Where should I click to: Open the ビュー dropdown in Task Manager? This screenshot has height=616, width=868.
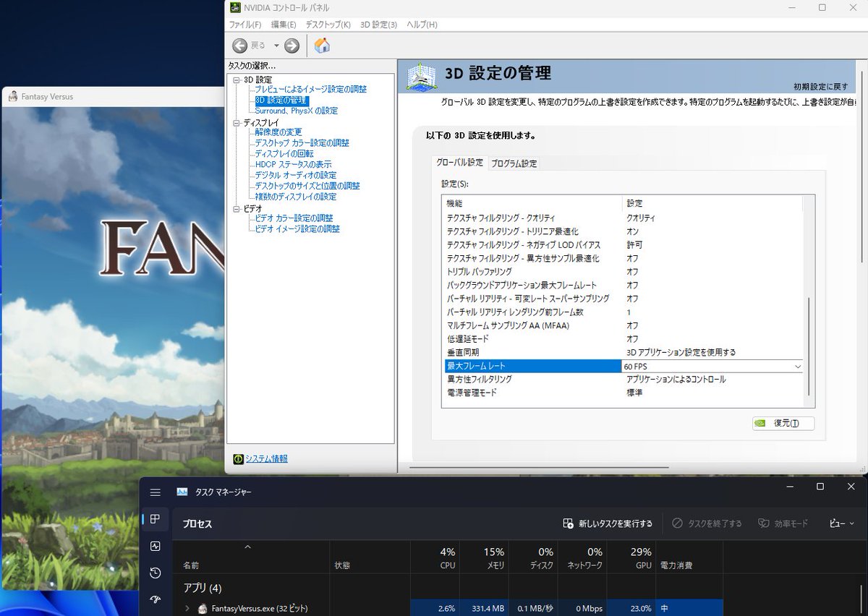[x=841, y=523]
